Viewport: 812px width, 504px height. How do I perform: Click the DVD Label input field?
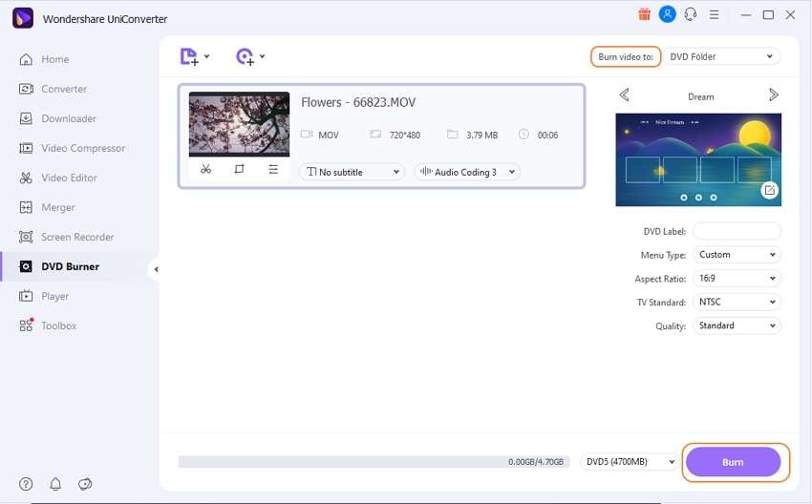(737, 231)
